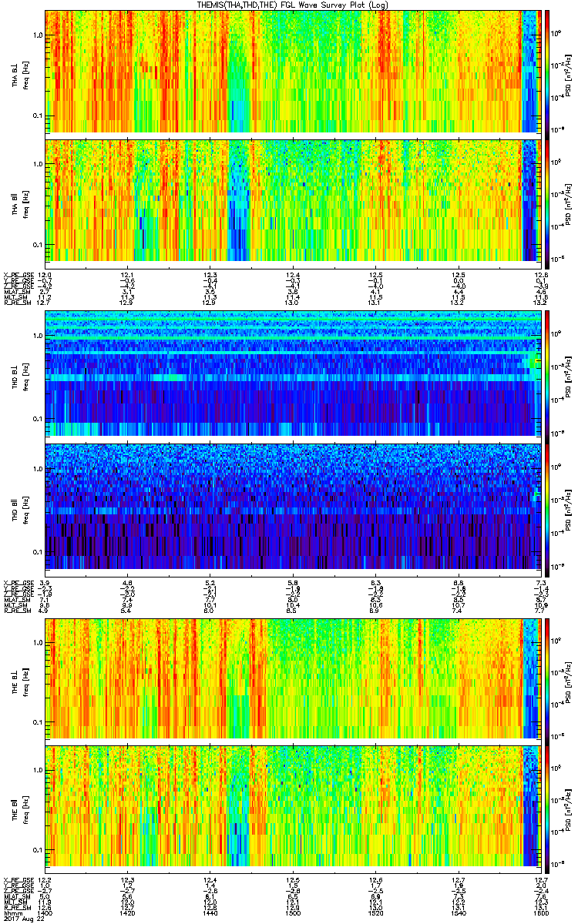Screen dimensions: 578x924
Task: Click the 3.9 value in THD X_RE_GSE row
Action: click(44, 583)
